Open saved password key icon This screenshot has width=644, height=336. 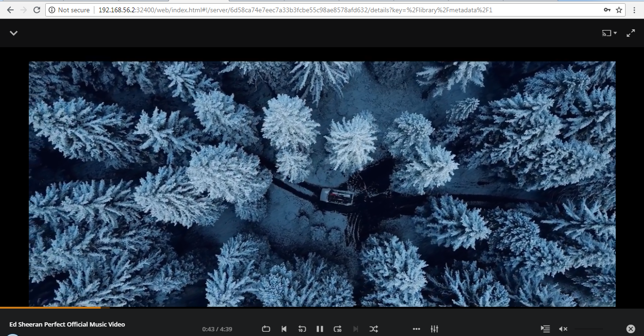pyautogui.click(x=607, y=10)
